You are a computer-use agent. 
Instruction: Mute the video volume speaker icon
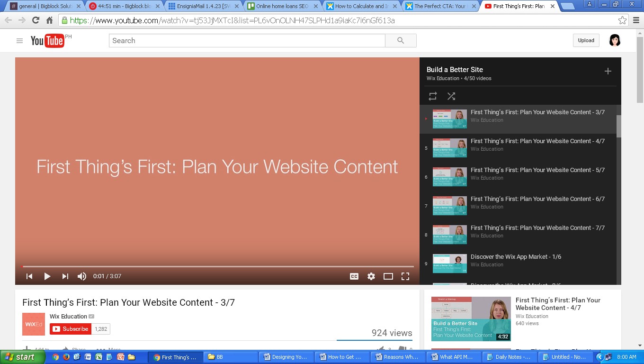[x=82, y=276]
